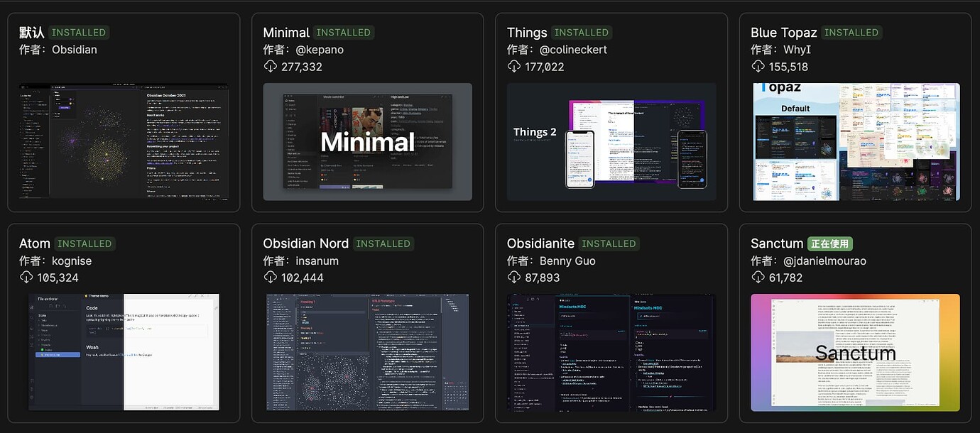The height and width of the screenshot is (433, 980).
Task: Click the INSTALLED badge next to Things
Action: click(581, 33)
